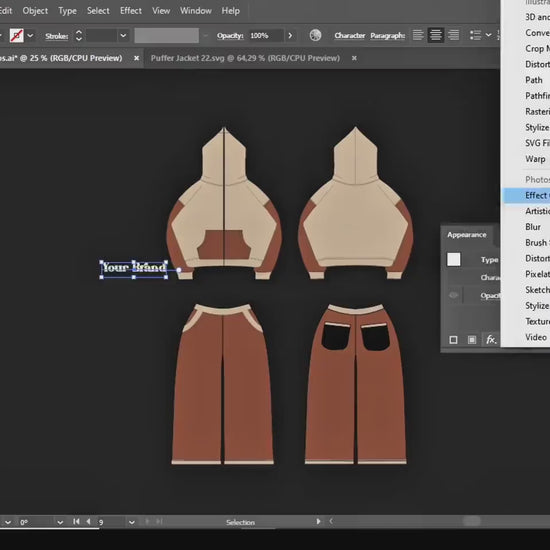Image resolution: width=550 pixels, height=550 pixels.
Task: Go to previous artboard arrow
Action: (88, 522)
